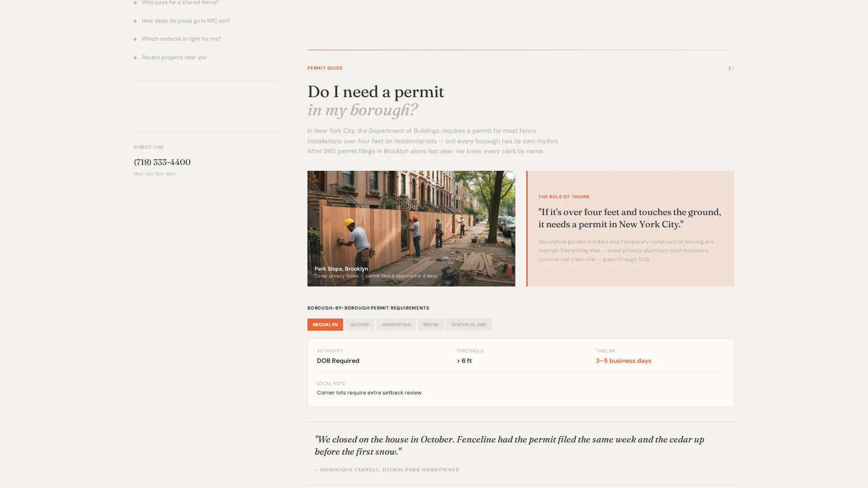Click the '3–5 business days' timeline value
The width and height of the screenshot is (868, 488).
tap(623, 361)
